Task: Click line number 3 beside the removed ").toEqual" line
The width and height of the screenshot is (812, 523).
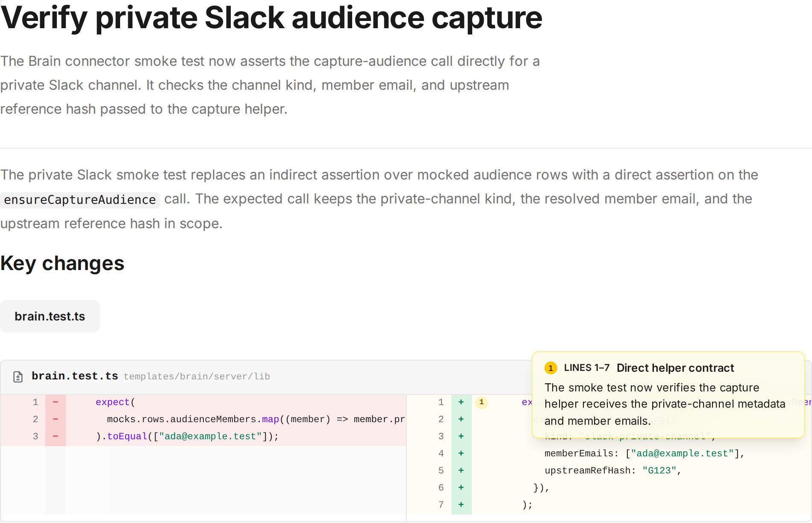Action: (35, 436)
